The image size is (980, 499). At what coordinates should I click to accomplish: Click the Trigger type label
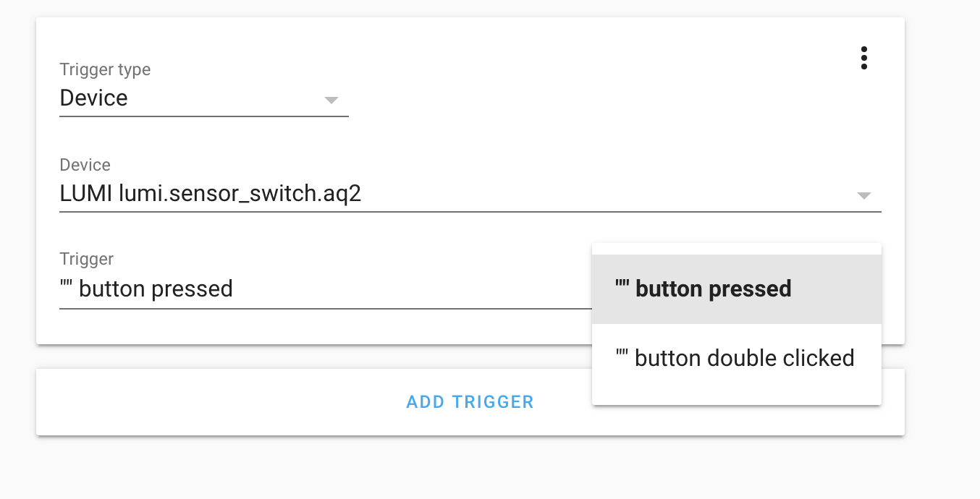(104, 69)
